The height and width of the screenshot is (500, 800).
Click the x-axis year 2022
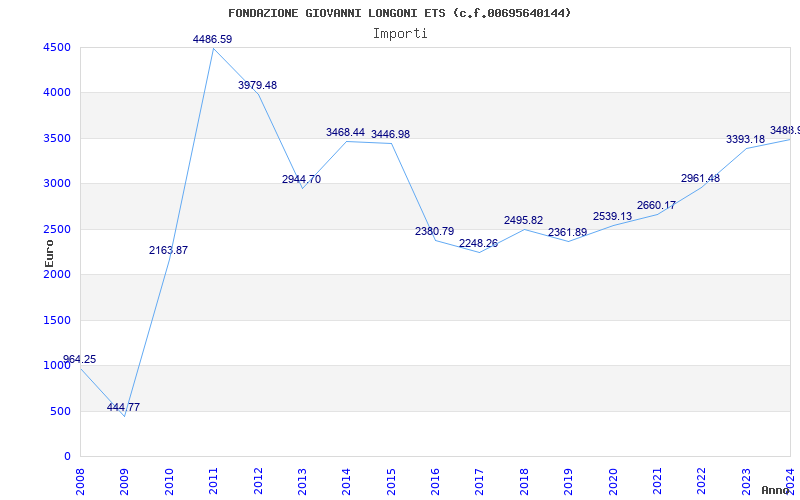702,481
